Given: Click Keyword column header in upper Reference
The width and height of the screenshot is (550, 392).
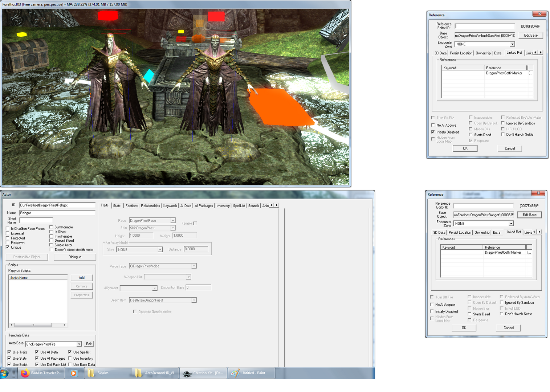Looking at the screenshot, I should (x=463, y=68).
